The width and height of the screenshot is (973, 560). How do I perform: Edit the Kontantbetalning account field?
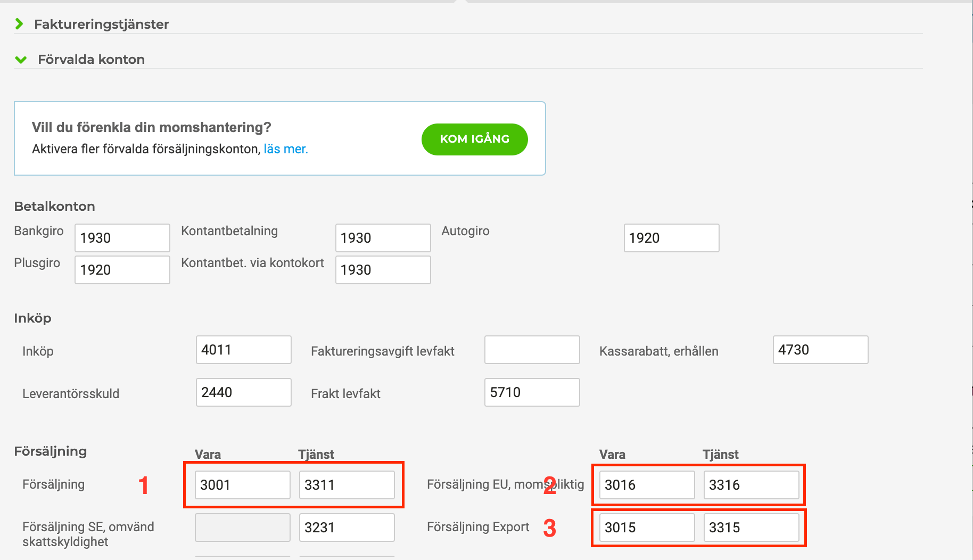[x=382, y=238]
